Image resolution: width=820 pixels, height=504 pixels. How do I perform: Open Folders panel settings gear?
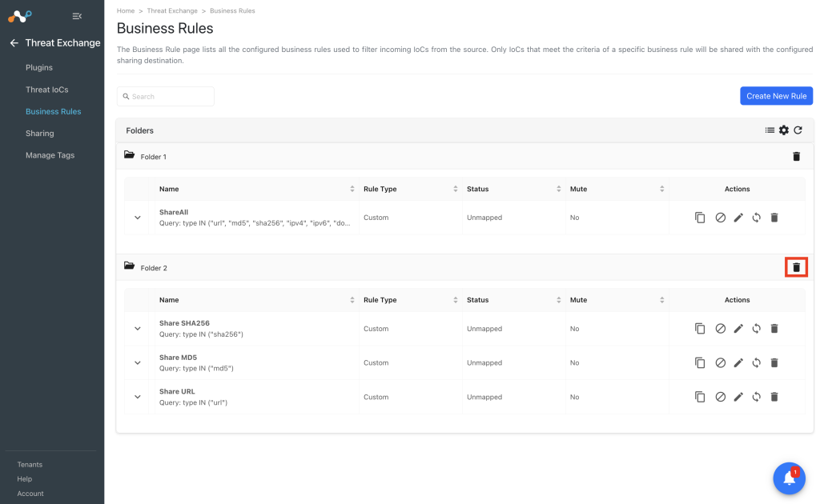[784, 130]
